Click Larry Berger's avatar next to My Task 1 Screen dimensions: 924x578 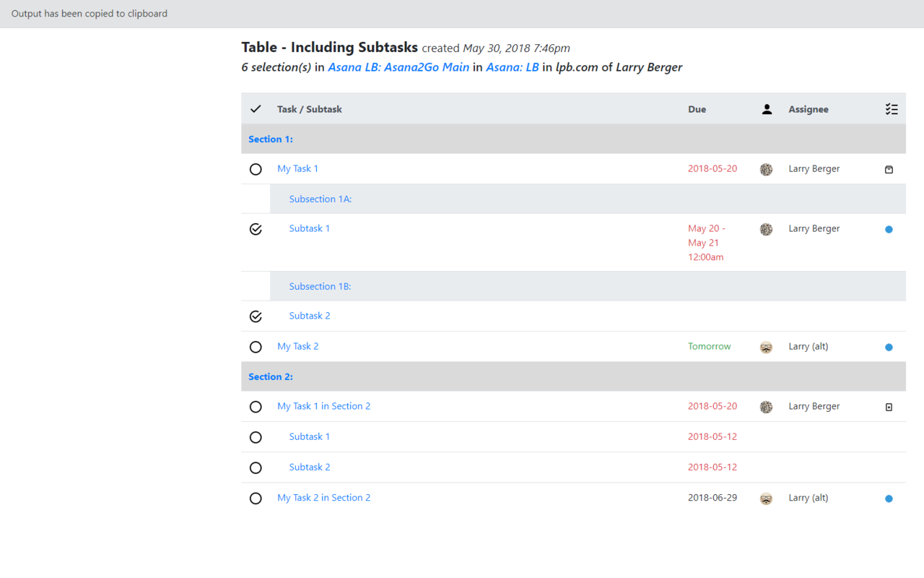tap(766, 168)
